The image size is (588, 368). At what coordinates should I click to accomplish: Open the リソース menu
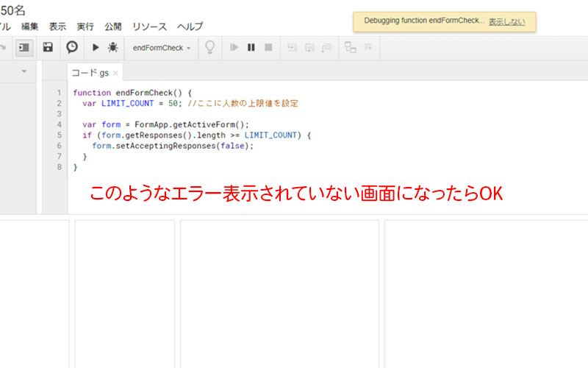(149, 26)
